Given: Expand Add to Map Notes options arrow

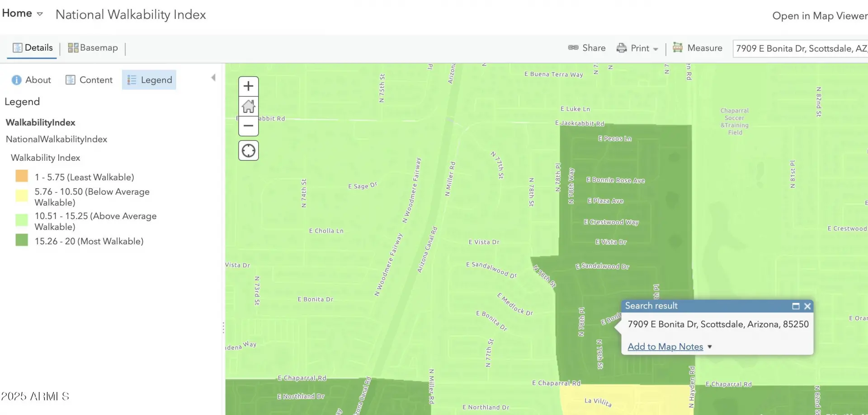Looking at the screenshot, I should 710,347.
